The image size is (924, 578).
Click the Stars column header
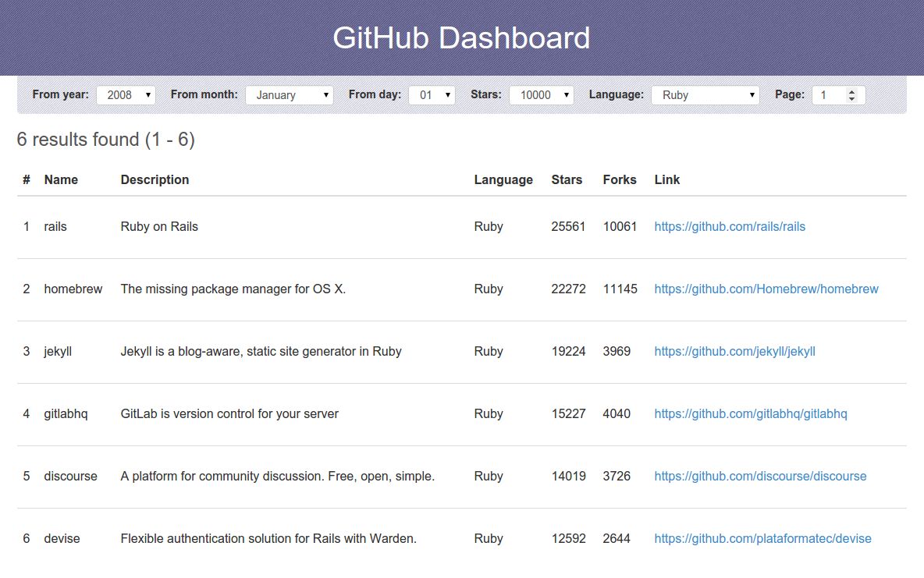coord(567,179)
